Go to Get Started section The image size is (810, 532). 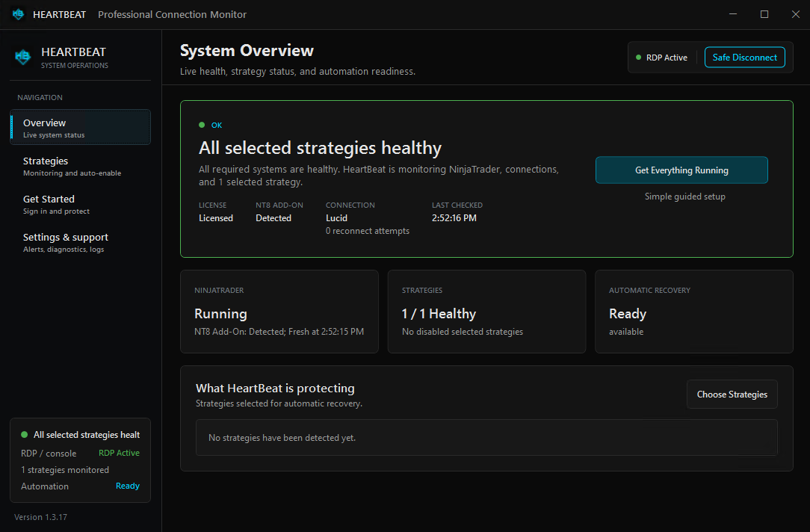(80, 204)
